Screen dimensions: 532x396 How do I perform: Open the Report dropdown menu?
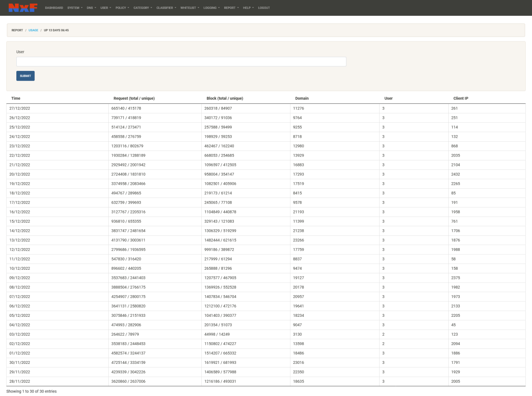[x=231, y=8]
